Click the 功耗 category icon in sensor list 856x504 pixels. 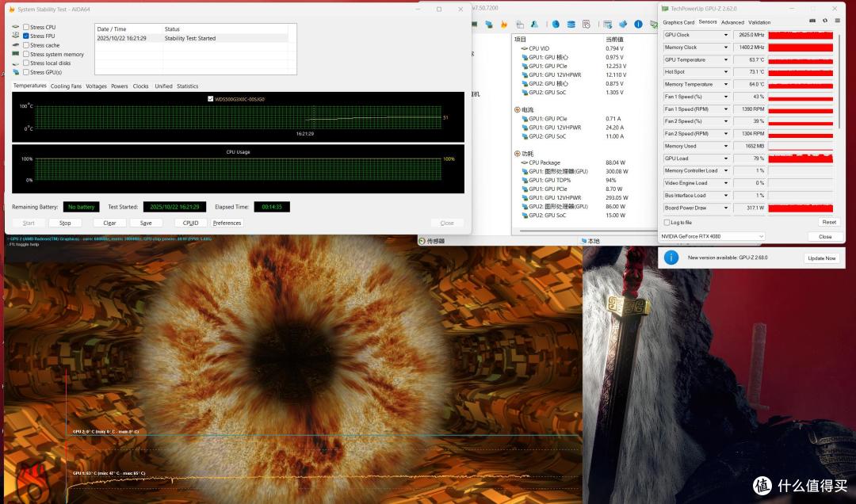tap(517, 154)
